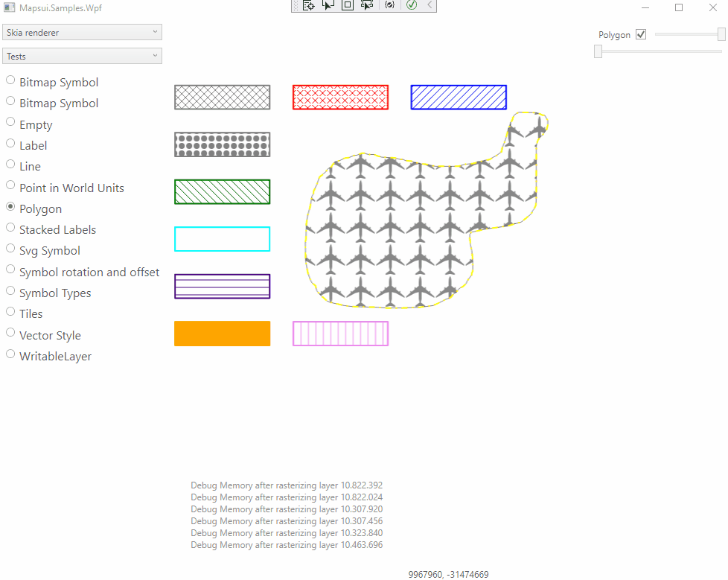The image size is (728, 580).
Task: Open the Live Visual Tree tool
Action: click(x=309, y=5)
